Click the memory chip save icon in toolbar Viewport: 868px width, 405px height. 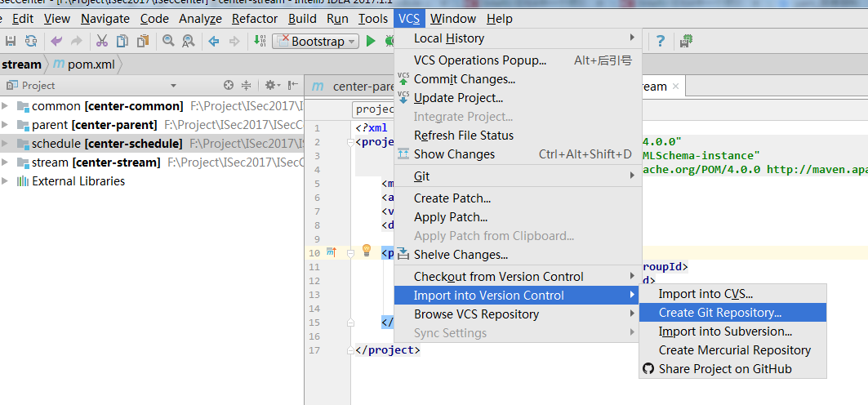687,41
